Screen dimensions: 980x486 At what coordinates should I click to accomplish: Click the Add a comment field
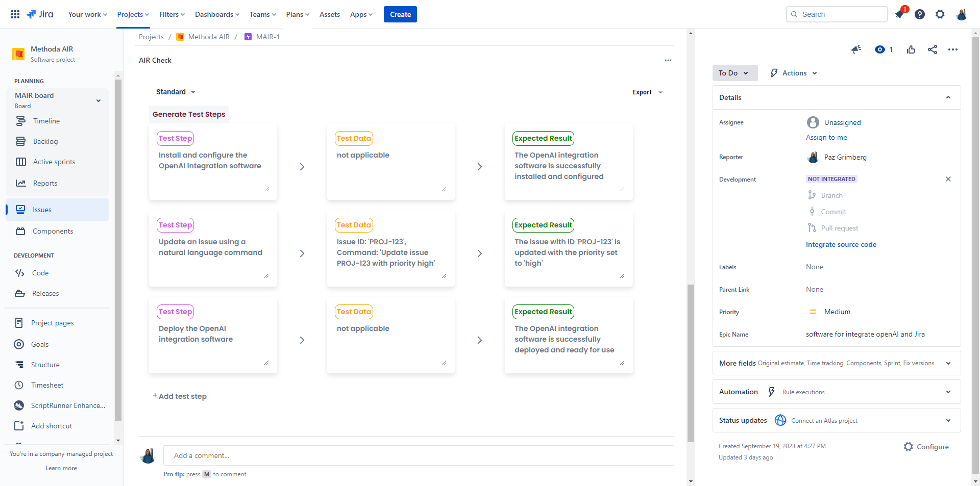(x=419, y=455)
